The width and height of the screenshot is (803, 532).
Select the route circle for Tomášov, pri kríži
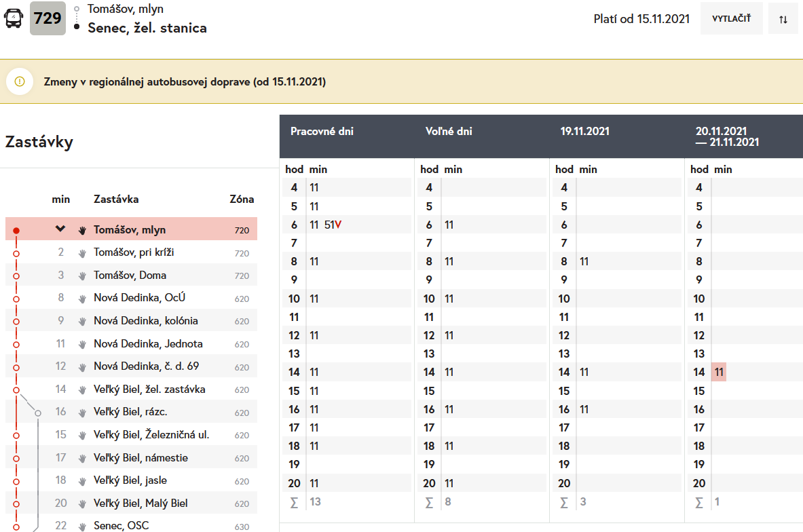(16, 253)
